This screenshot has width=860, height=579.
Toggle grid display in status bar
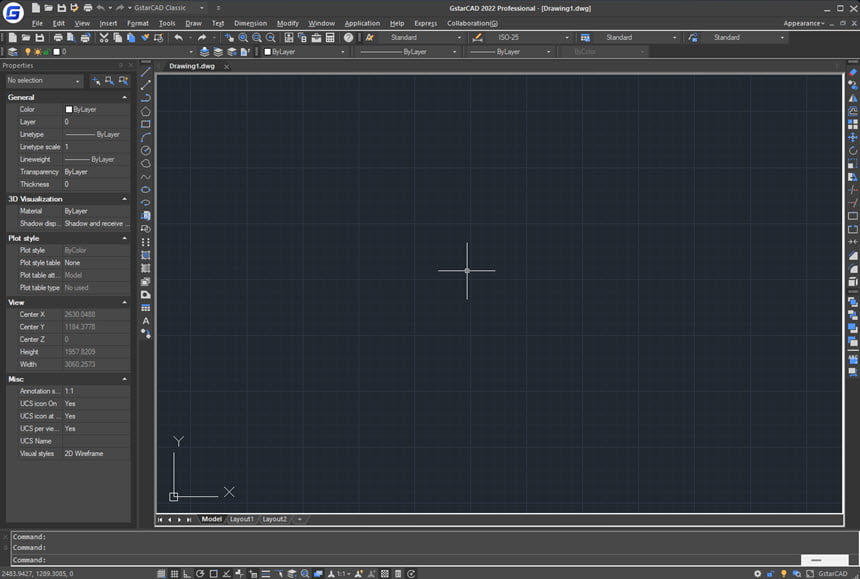coord(174,574)
